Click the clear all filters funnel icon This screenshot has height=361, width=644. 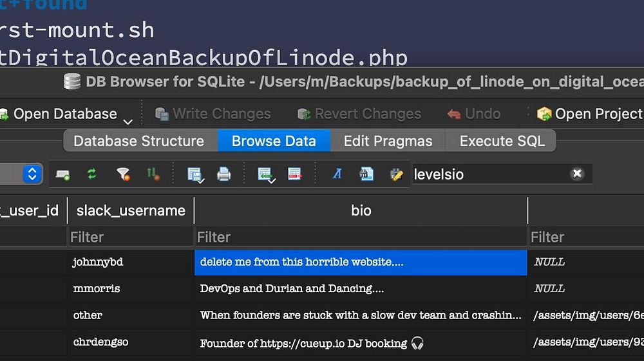pos(122,174)
